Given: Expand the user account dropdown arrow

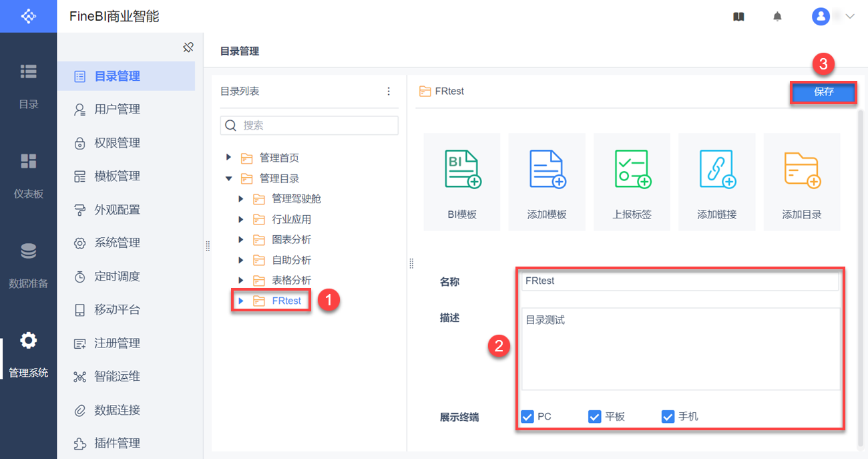Looking at the screenshot, I should click(x=850, y=17).
